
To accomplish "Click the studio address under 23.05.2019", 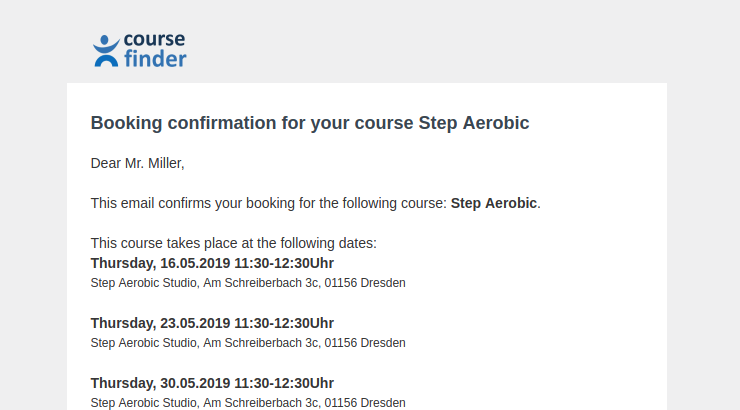I will pyautogui.click(x=248, y=343).
